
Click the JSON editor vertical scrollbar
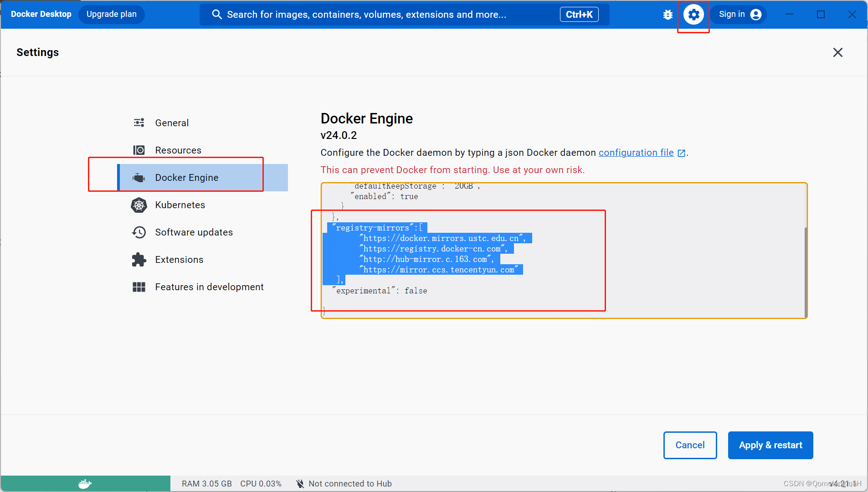point(806,272)
